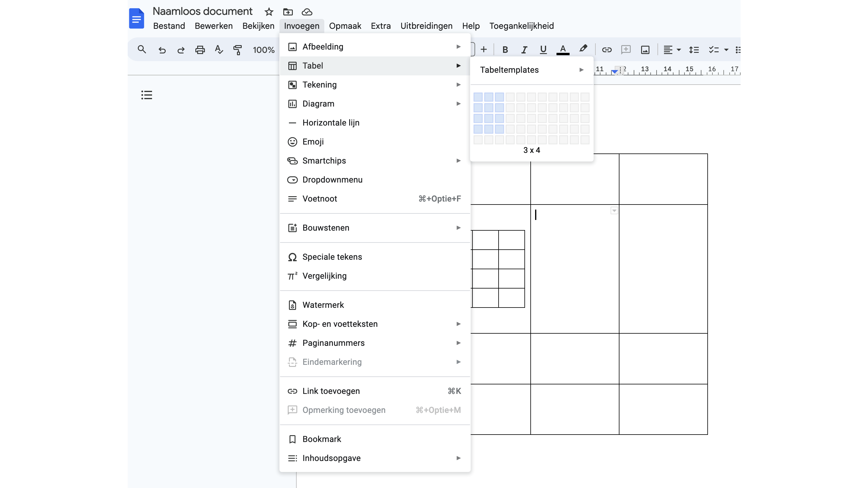Star the Naamloos document

(x=269, y=12)
